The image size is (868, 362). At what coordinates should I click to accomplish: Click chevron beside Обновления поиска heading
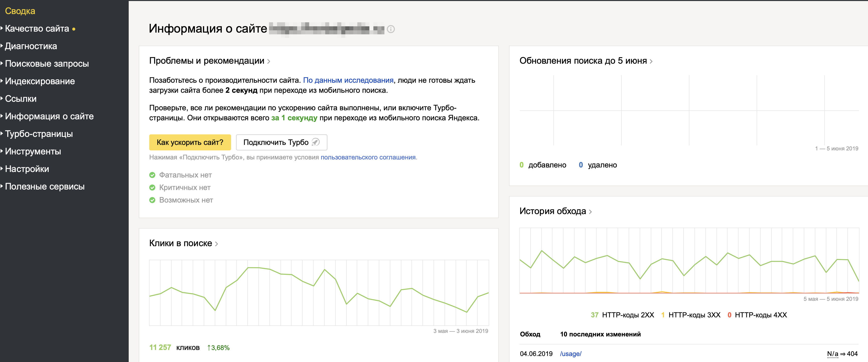pyautogui.click(x=651, y=61)
